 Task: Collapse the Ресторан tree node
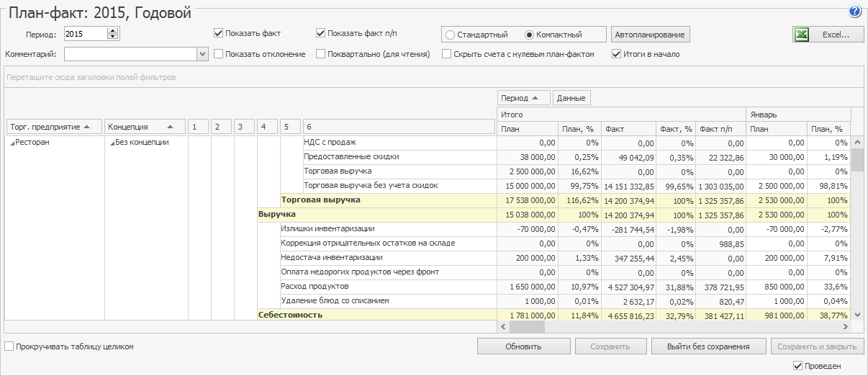point(12,143)
